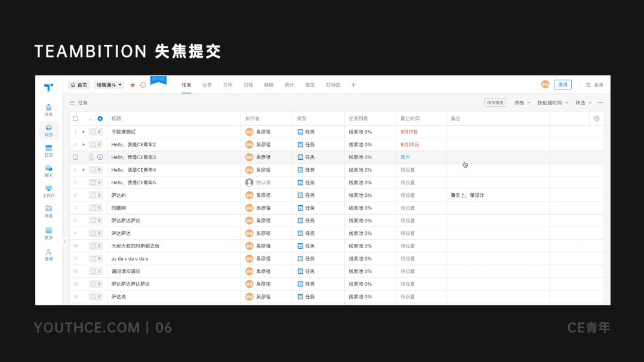Click the blue outlined 邀请 button
This screenshot has width=644, height=362.
563,85
